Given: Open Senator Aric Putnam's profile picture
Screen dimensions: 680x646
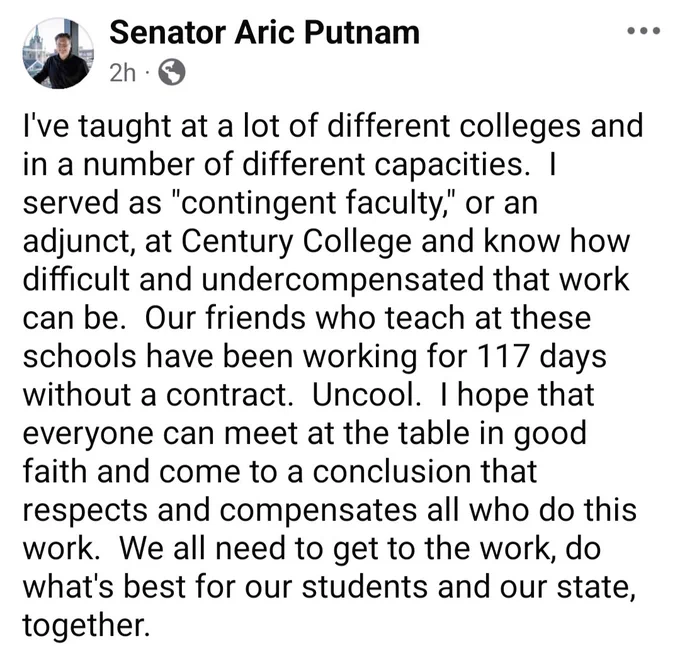Looking at the screenshot, I should [x=58, y=53].
